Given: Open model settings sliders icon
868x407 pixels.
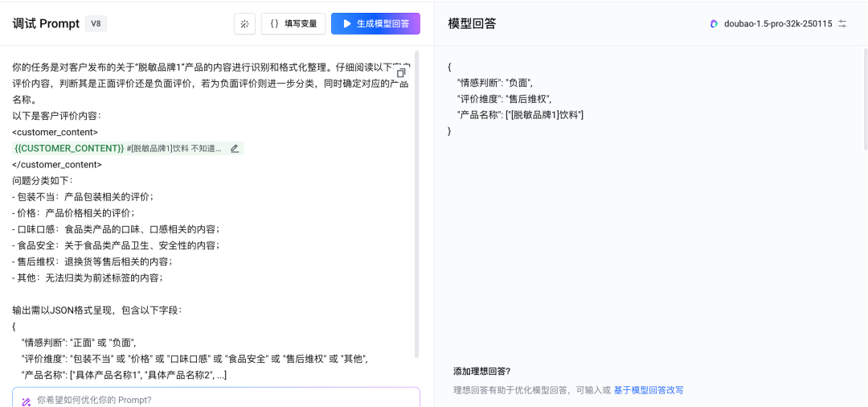Looking at the screenshot, I should click(x=842, y=24).
